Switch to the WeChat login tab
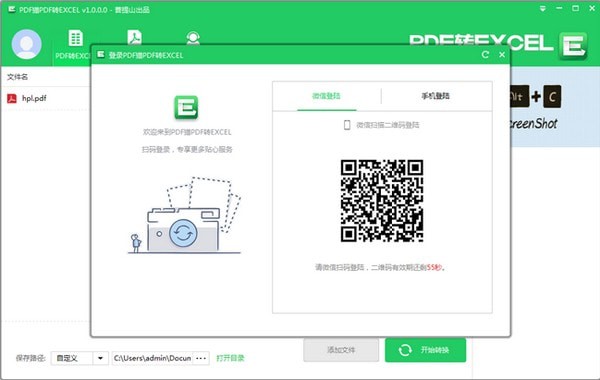 326,96
